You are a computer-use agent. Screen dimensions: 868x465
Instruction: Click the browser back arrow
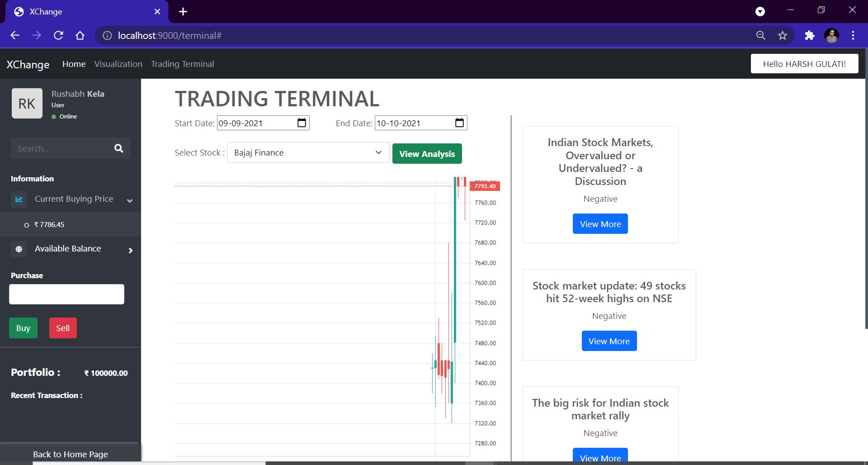[15, 35]
